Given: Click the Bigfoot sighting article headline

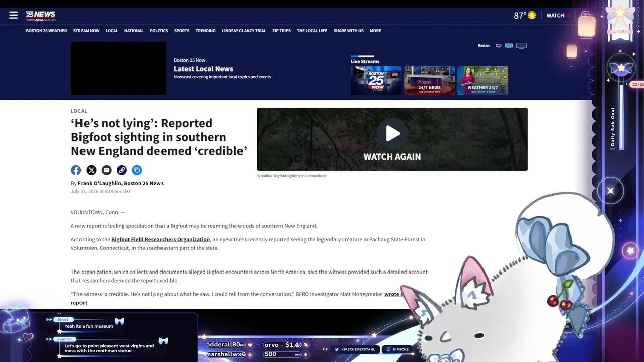Looking at the screenshot, I should pyautogui.click(x=159, y=137).
